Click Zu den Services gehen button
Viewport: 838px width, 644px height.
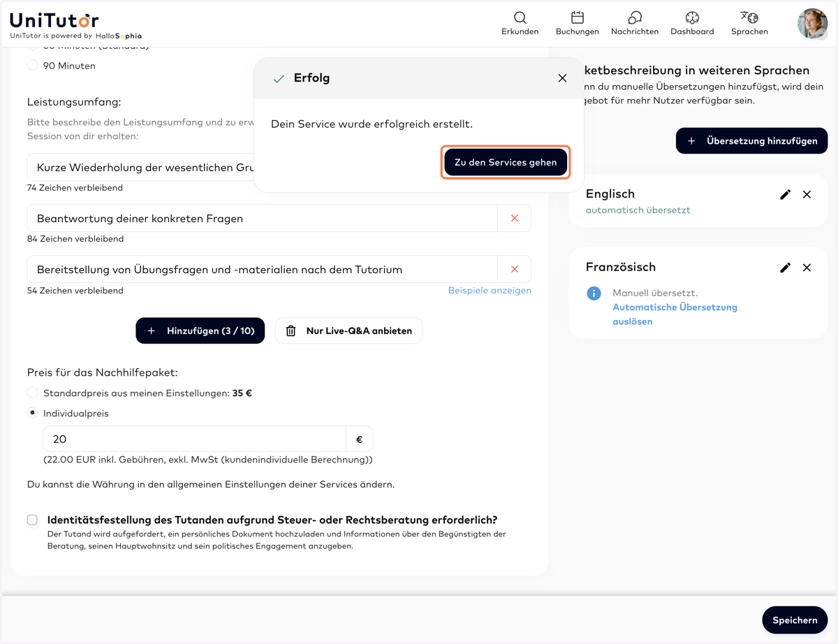[x=506, y=162]
